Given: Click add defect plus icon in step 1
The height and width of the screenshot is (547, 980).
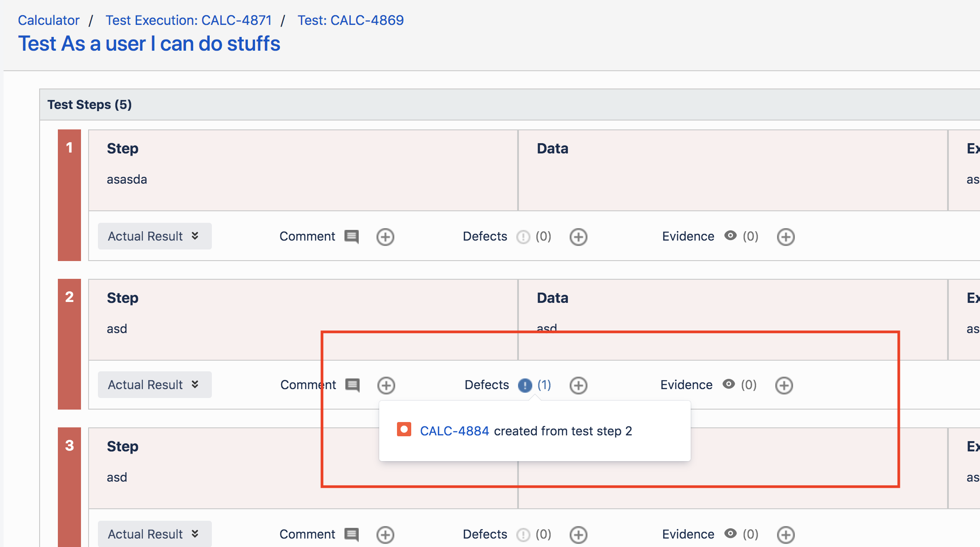Looking at the screenshot, I should [578, 237].
